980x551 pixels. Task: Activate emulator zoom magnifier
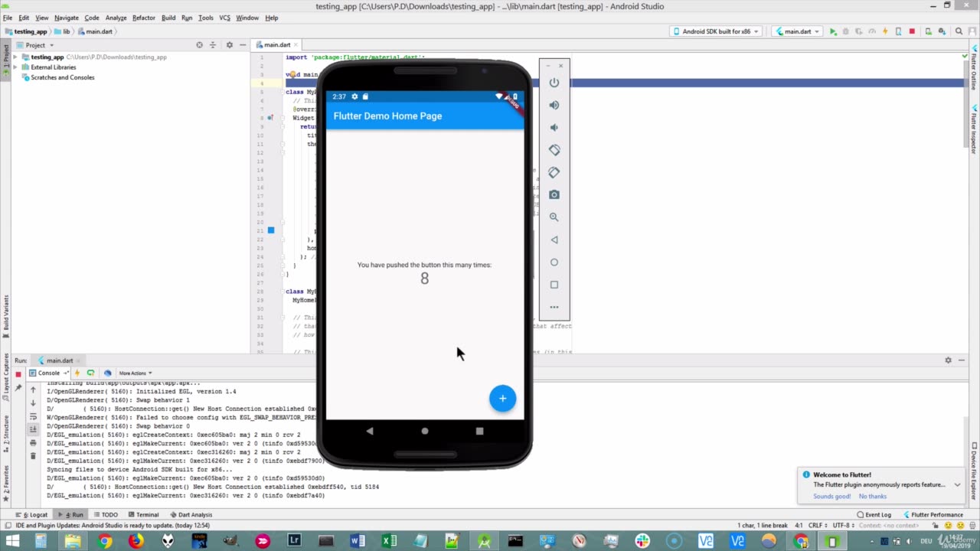click(x=554, y=217)
